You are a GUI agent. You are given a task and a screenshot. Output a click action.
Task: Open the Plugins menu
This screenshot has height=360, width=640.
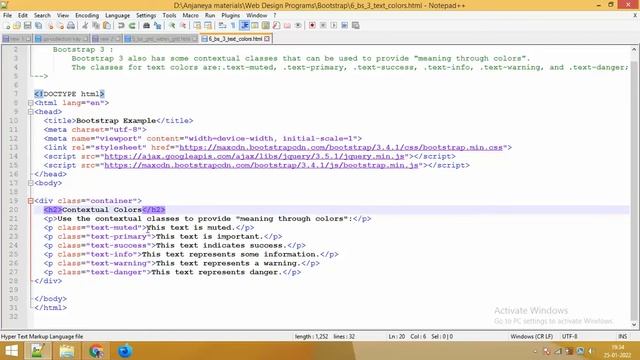coord(231,16)
